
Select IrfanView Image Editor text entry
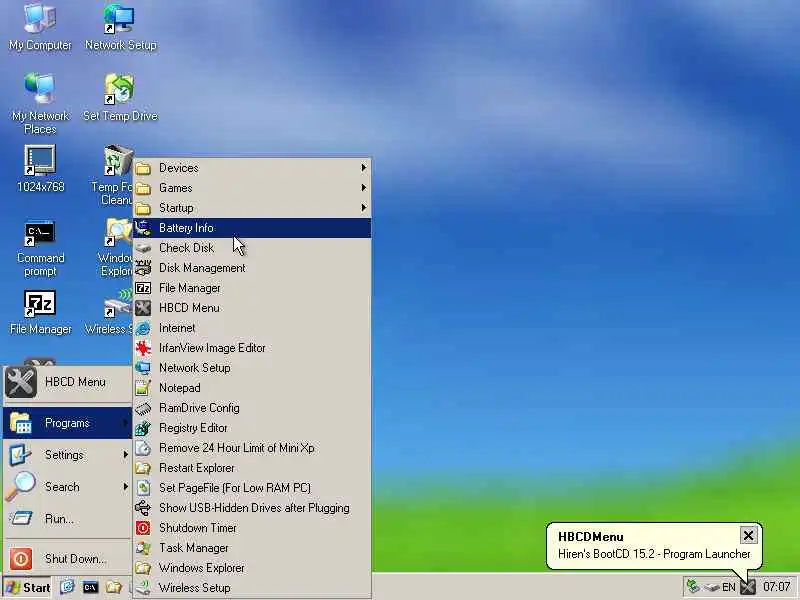click(212, 348)
